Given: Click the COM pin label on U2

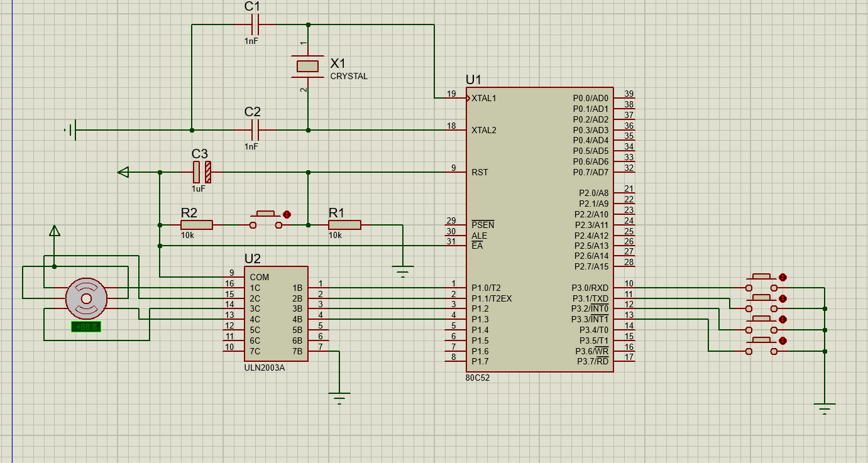Looking at the screenshot, I should 259,277.
